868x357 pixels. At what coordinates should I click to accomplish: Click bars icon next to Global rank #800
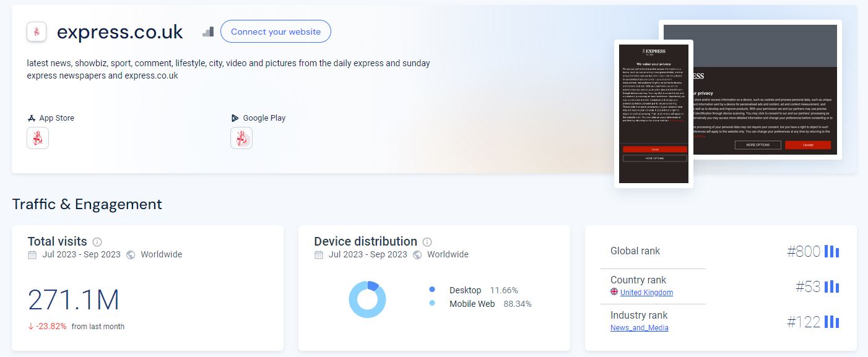pos(831,251)
